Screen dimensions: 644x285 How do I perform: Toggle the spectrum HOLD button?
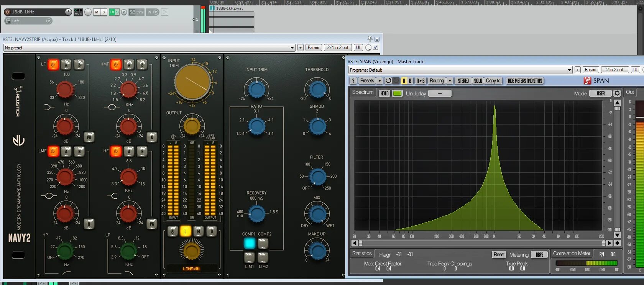(384, 93)
